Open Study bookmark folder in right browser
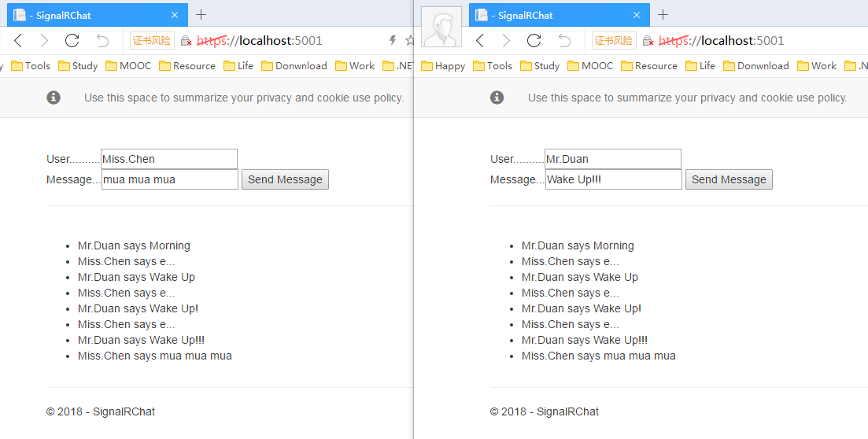This screenshot has width=868, height=439. coord(540,66)
